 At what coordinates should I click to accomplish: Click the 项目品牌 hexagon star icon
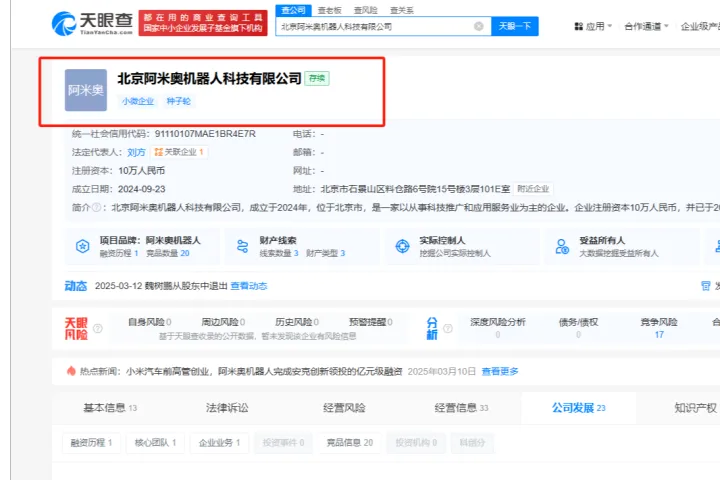click(83, 246)
